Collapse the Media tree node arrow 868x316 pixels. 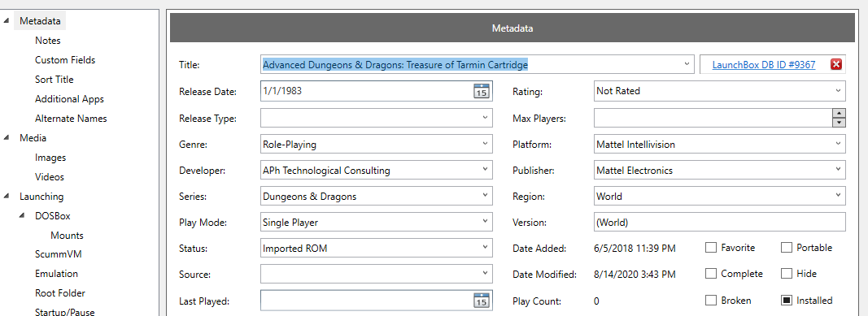[6, 137]
